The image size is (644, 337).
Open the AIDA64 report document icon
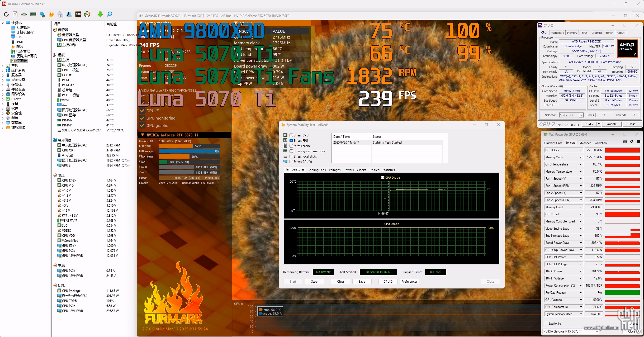(15, 14)
